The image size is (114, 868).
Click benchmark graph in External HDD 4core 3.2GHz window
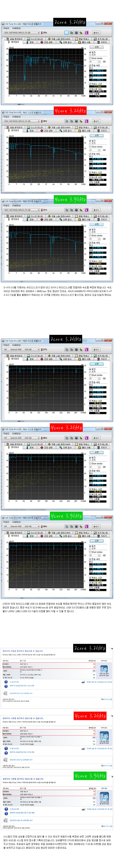tap(46, 477)
